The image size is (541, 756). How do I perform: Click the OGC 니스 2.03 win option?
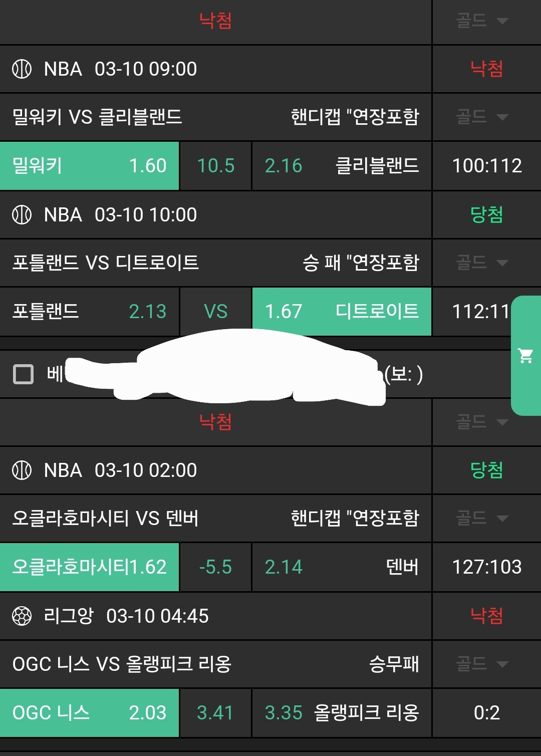click(89, 713)
